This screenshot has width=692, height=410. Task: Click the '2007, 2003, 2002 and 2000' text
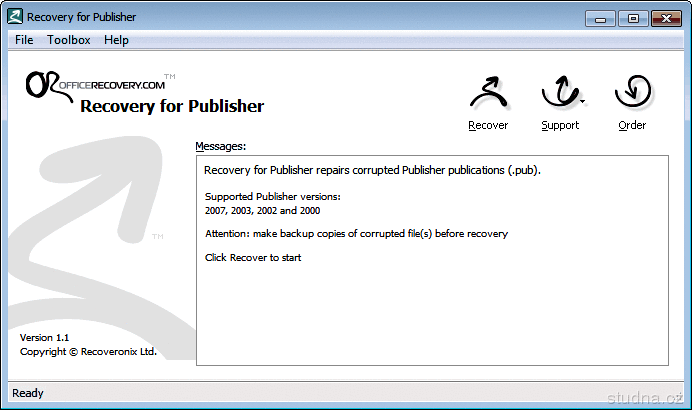coord(262,211)
